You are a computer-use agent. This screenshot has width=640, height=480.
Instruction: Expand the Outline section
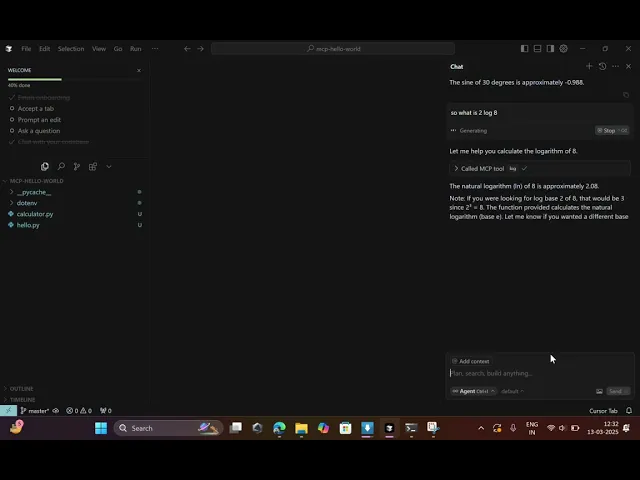21,389
